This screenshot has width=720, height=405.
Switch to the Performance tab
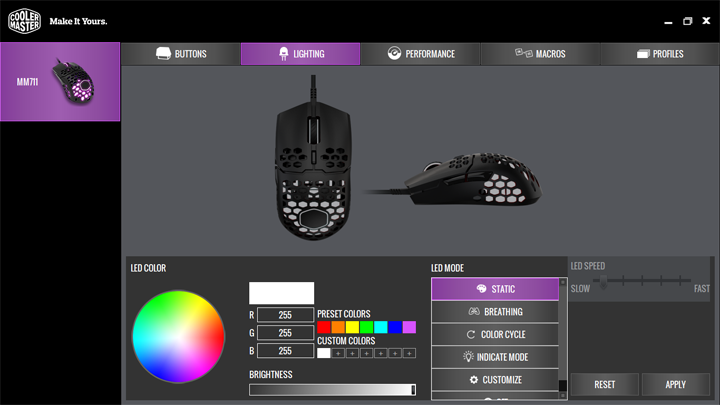pos(420,54)
